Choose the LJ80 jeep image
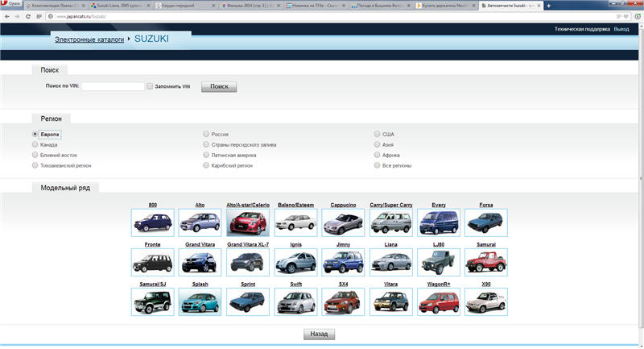This screenshot has height=349, width=644. point(439,262)
